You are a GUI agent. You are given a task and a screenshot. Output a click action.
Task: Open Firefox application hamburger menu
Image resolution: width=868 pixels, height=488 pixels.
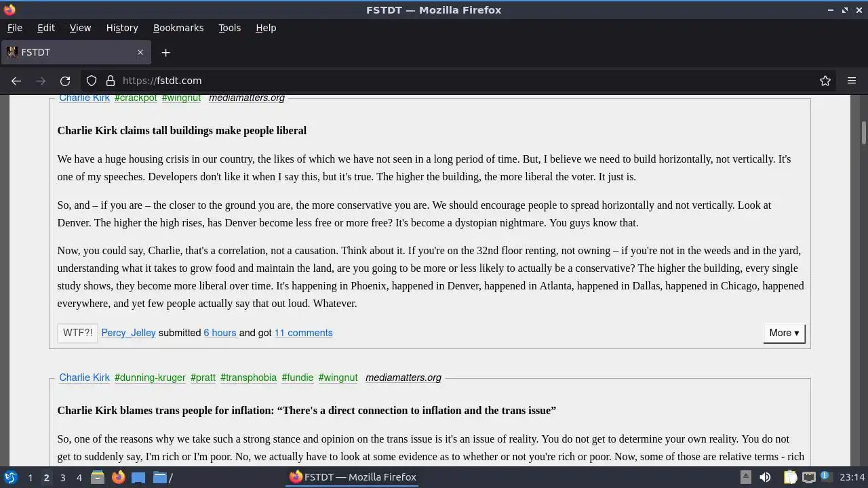click(852, 81)
